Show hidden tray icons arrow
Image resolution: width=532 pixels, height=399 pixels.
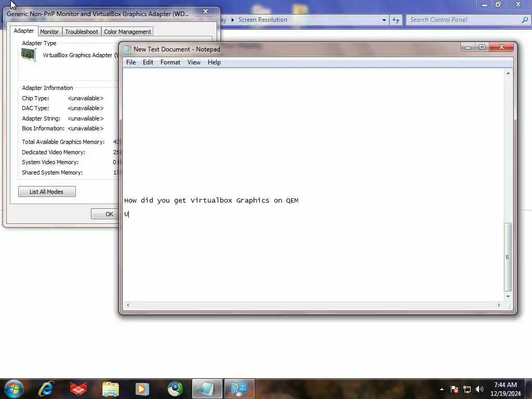click(x=442, y=389)
